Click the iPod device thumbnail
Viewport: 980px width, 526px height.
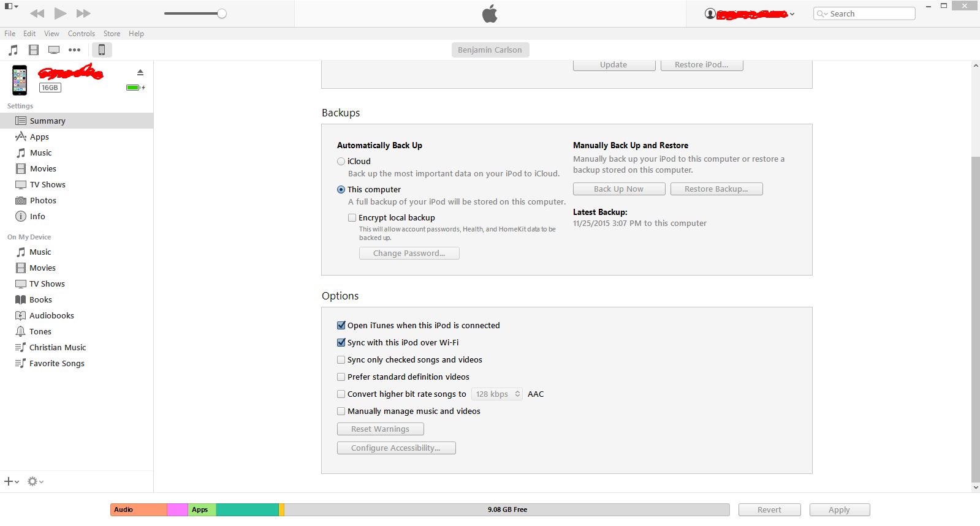click(20, 80)
